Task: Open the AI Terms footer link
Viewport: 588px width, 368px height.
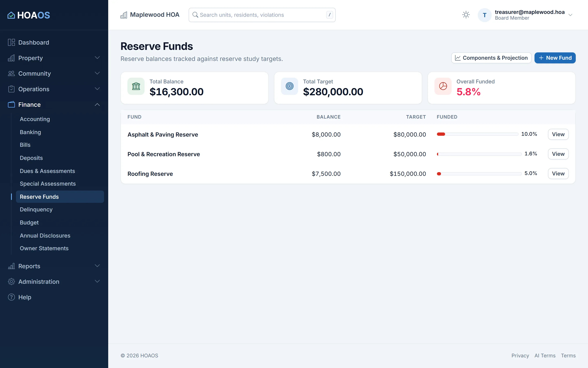Action: 545,356
